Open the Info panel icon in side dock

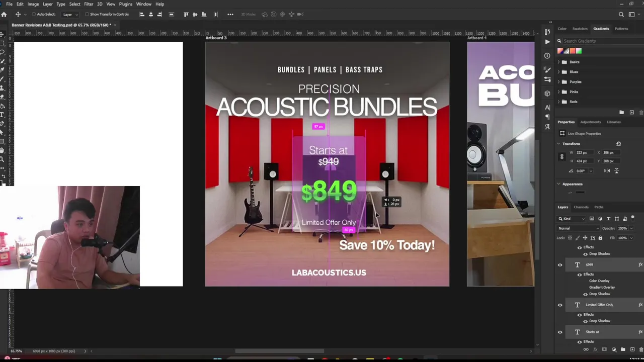click(x=547, y=56)
